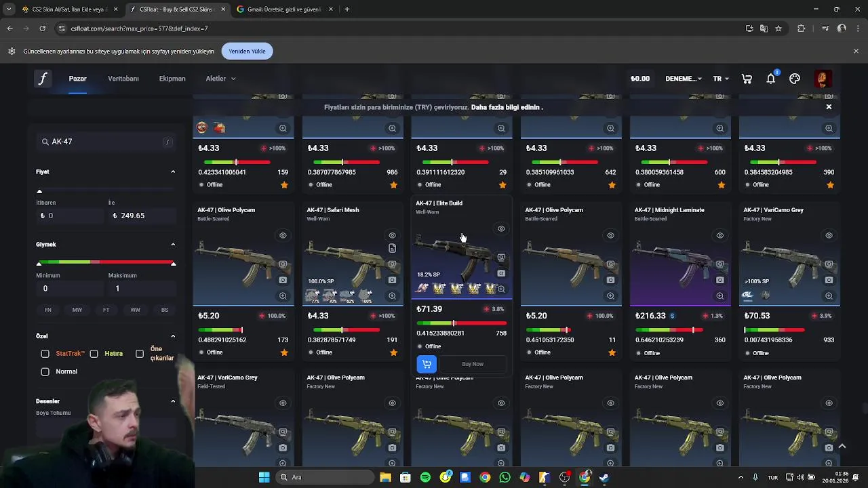Zoom the VariCamo Grey Factory New image
The height and width of the screenshot is (488, 868).
[x=829, y=296]
